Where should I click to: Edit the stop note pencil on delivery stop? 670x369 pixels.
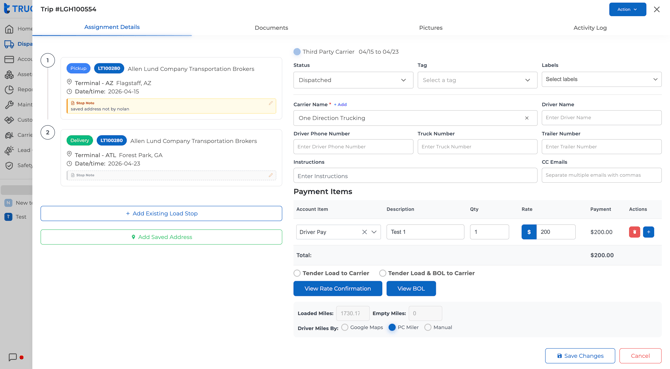point(270,175)
